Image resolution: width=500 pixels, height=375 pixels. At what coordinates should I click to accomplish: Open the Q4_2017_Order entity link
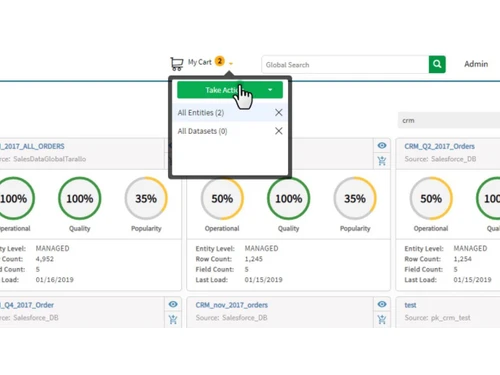click(27, 305)
